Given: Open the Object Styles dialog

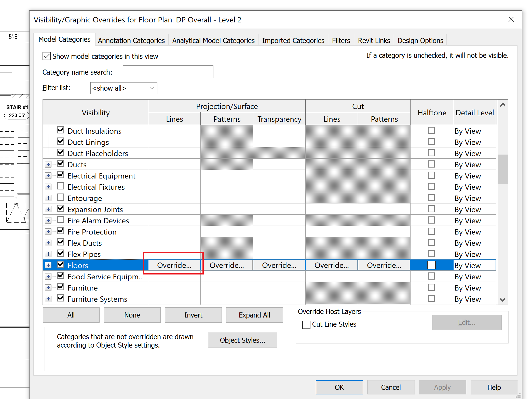Looking at the screenshot, I should 242,340.
